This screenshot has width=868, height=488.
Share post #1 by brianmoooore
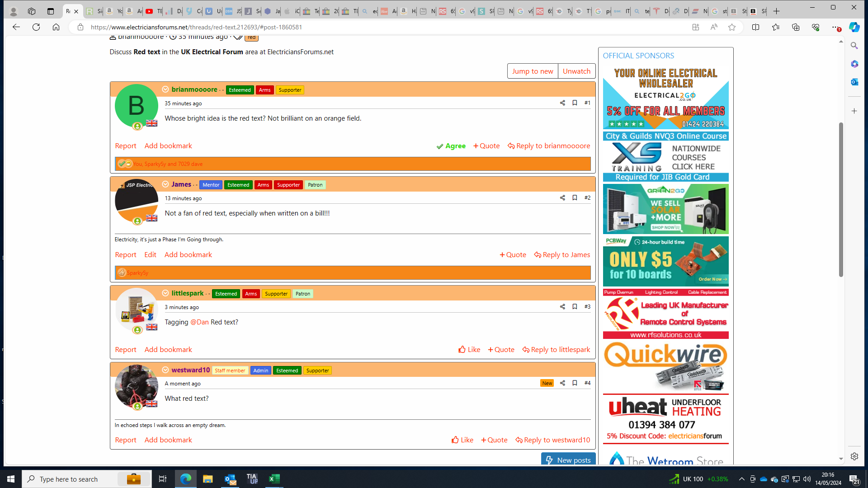point(562,103)
